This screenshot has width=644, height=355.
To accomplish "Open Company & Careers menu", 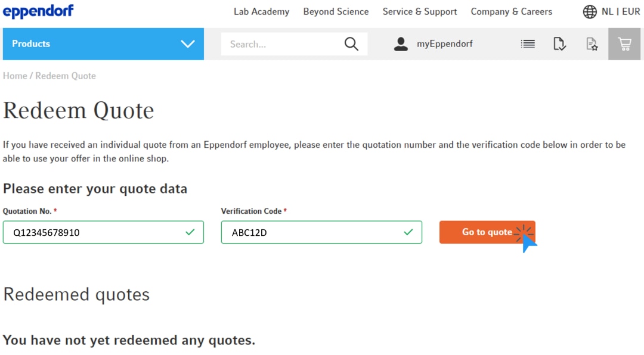I will (511, 12).
